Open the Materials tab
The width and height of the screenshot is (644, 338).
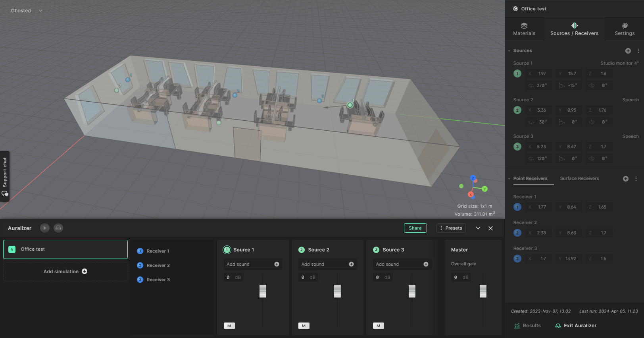[x=524, y=29]
